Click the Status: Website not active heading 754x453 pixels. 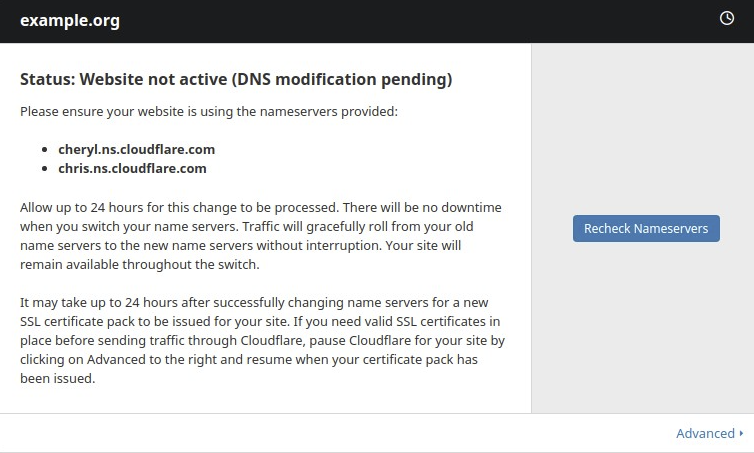click(236, 79)
